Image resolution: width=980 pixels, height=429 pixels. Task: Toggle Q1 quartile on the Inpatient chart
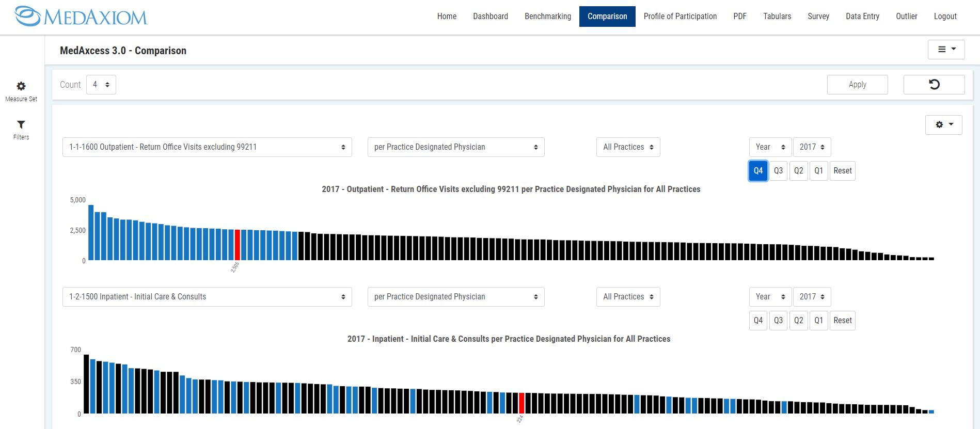[818, 321]
